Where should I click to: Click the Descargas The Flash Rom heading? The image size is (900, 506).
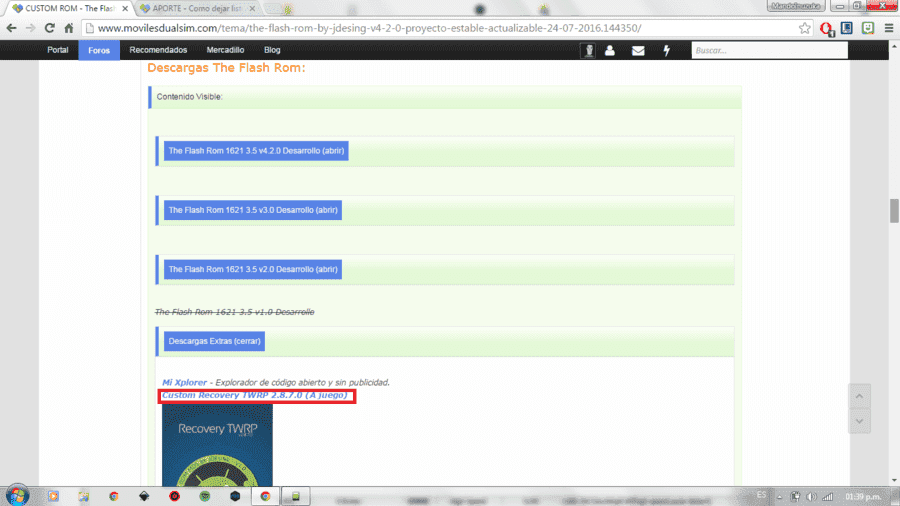click(x=226, y=68)
